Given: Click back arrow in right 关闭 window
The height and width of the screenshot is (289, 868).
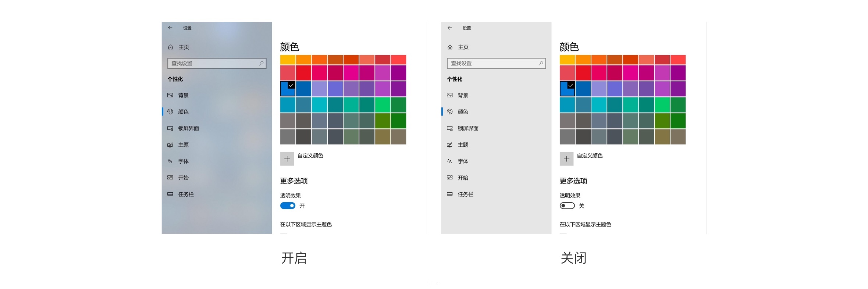Looking at the screenshot, I should click(449, 28).
